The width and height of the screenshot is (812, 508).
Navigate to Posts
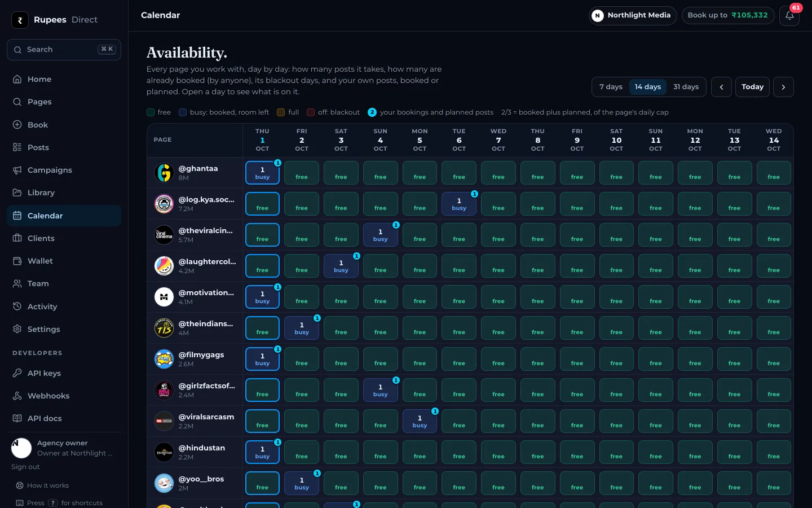pyautogui.click(x=64, y=147)
